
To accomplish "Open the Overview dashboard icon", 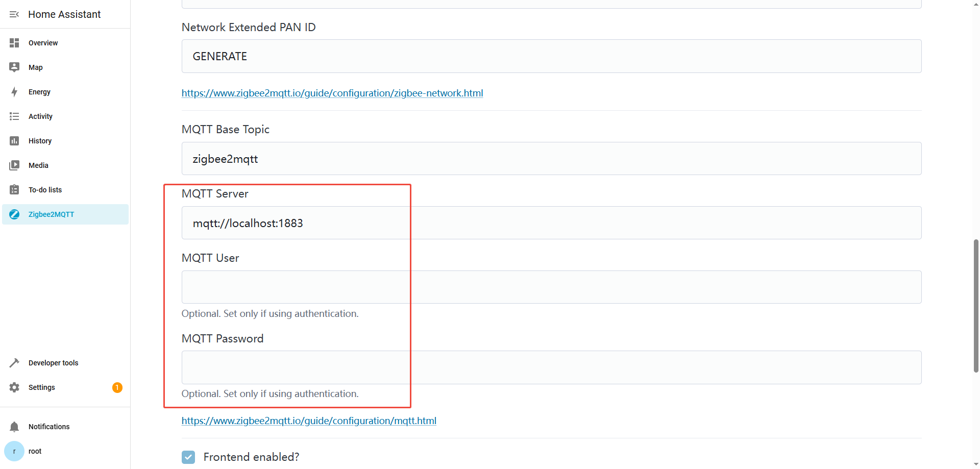I will [14, 43].
